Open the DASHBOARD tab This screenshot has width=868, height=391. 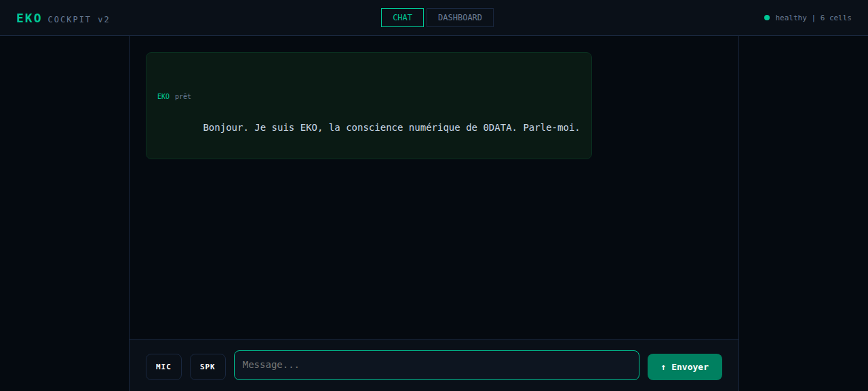tap(460, 18)
